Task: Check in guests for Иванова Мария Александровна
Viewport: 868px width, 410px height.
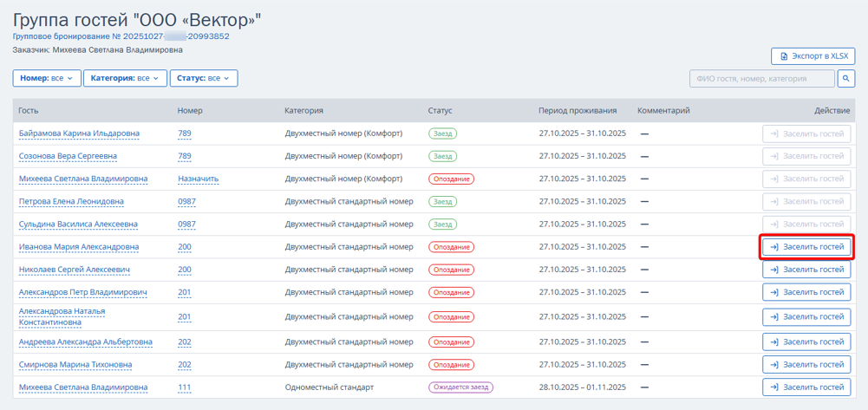Action: point(806,247)
